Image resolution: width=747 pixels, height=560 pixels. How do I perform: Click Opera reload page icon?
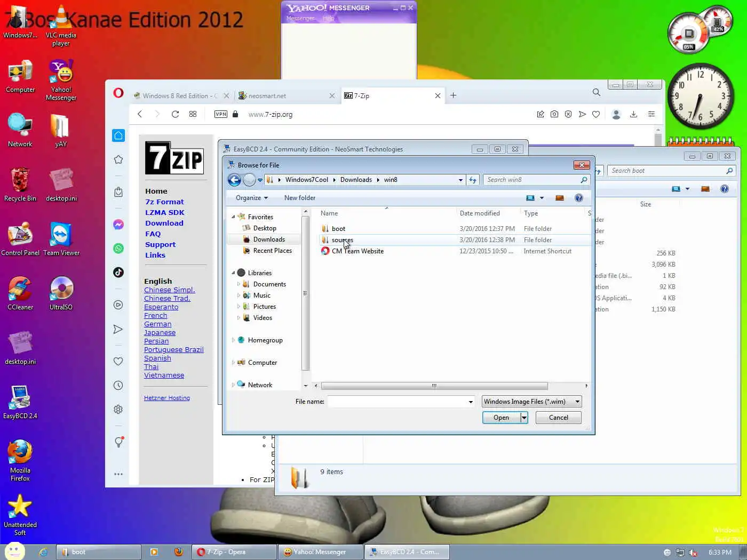[x=175, y=114]
